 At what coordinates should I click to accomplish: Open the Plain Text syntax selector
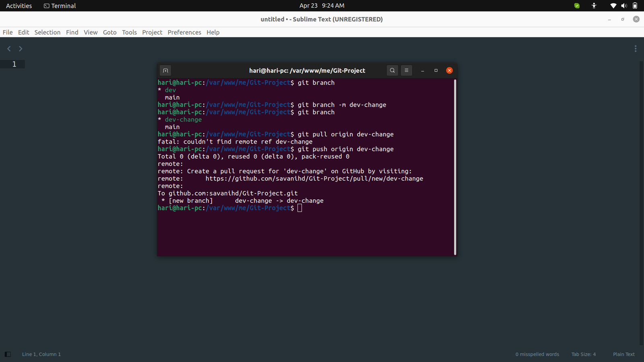coord(623,354)
